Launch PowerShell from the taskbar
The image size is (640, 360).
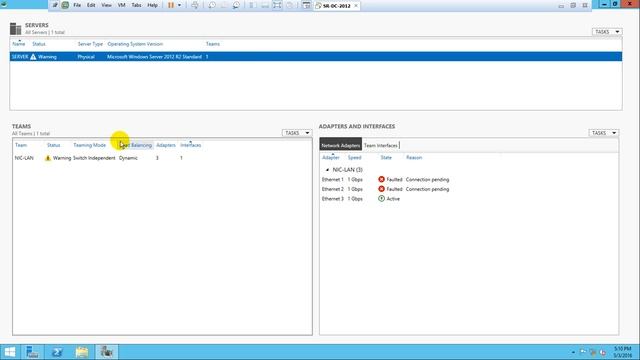click(x=57, y=352)
